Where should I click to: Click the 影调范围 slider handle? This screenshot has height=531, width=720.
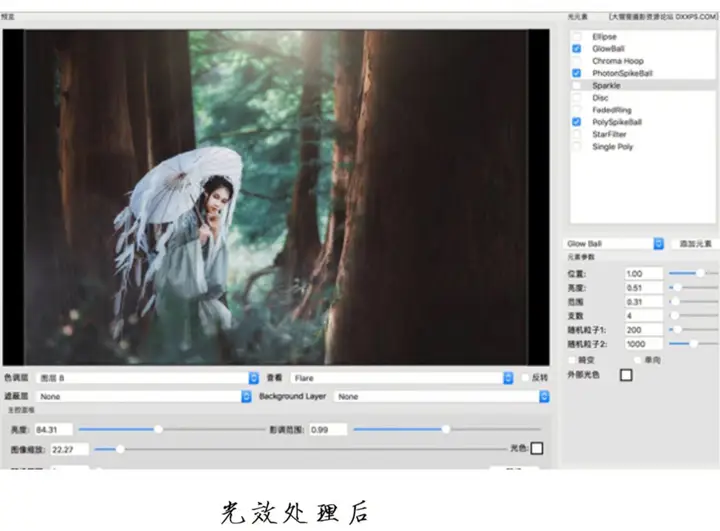446,429
